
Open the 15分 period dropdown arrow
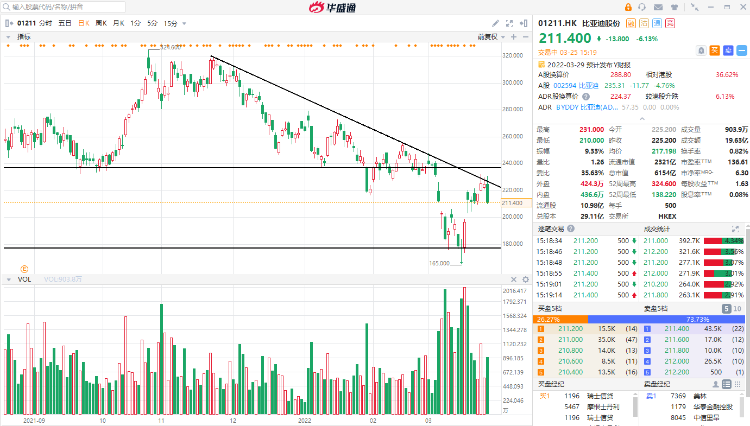[184, 22]
